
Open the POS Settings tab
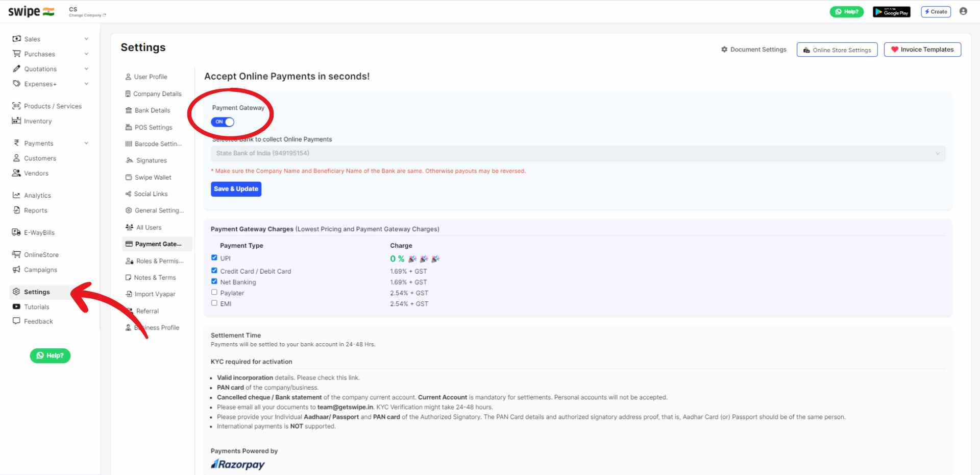tap(149, 127)
